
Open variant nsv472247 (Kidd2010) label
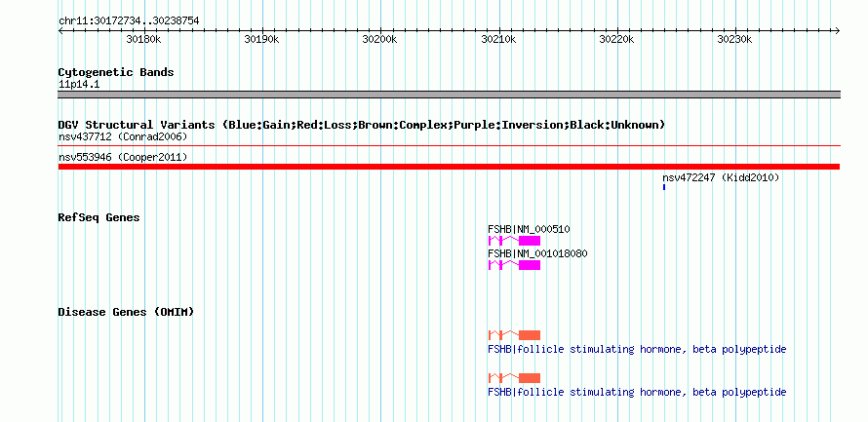pos(721,177)
